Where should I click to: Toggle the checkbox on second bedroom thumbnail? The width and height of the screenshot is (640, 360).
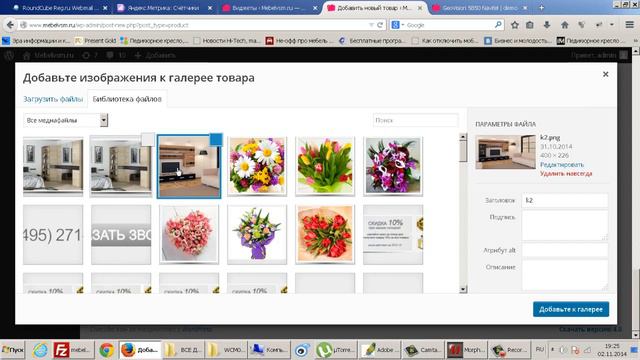[148, 139]
